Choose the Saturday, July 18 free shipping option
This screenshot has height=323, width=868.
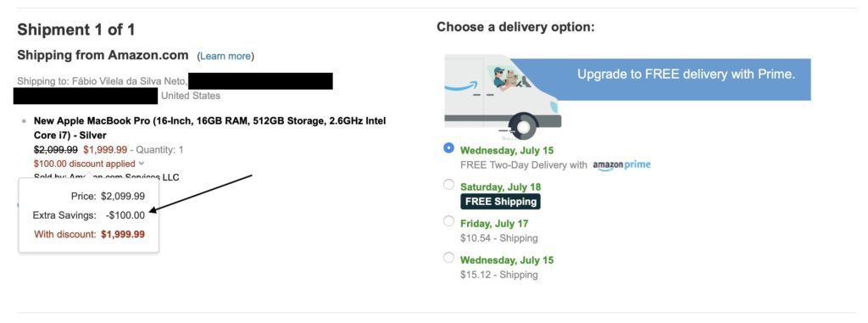click(448, 185)
